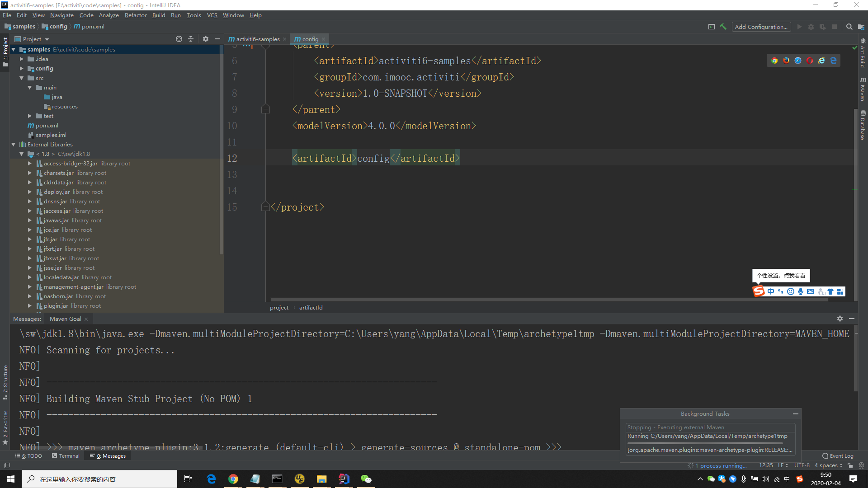Toggle the Favorites tool window stripe
868x488 pixels.
coord(5,427)
